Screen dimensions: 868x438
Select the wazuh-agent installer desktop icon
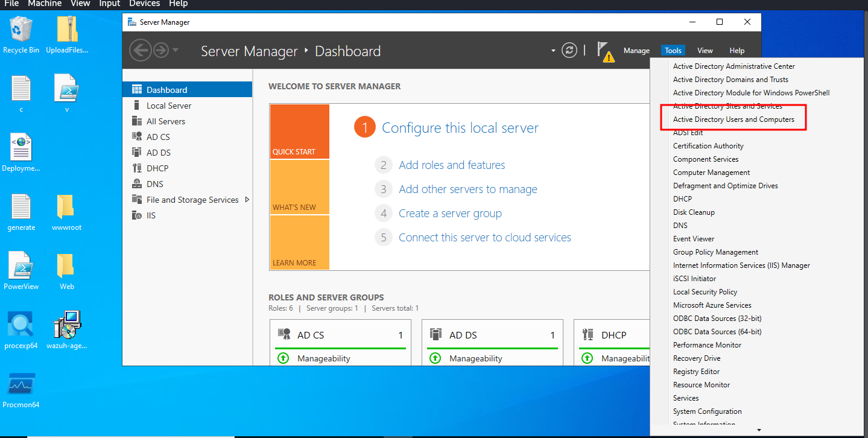click(67, 330)
